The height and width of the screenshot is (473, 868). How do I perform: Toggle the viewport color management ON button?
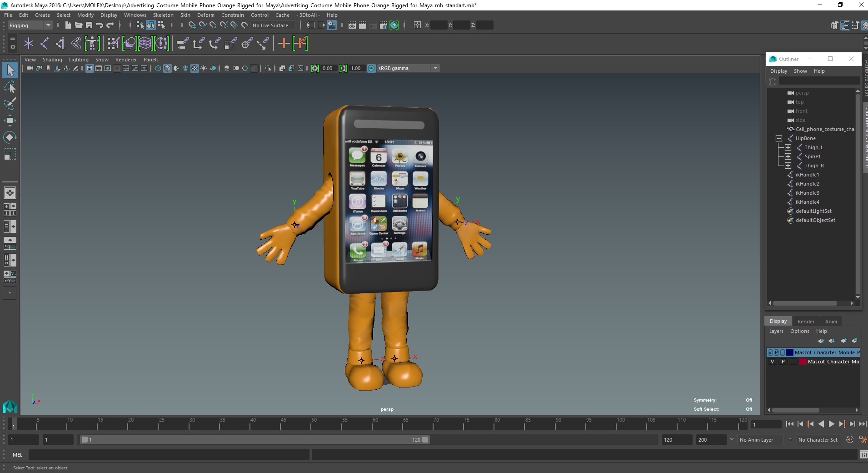click(371, 68)
